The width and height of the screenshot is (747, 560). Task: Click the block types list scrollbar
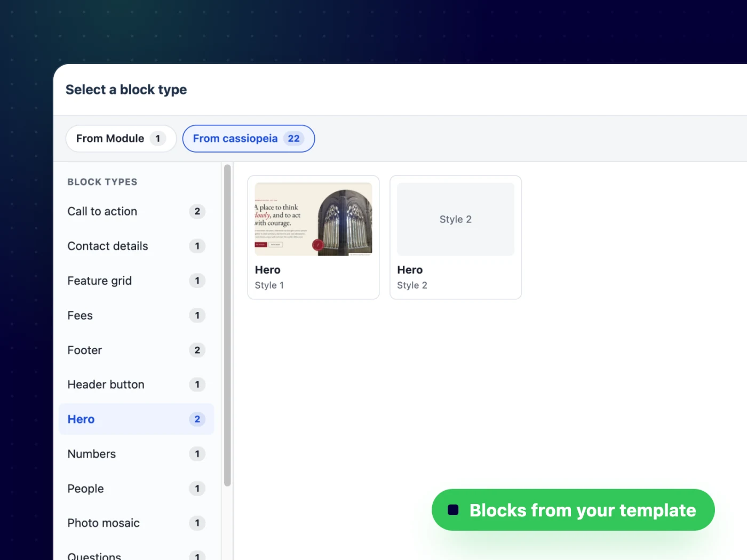(227, 325)
